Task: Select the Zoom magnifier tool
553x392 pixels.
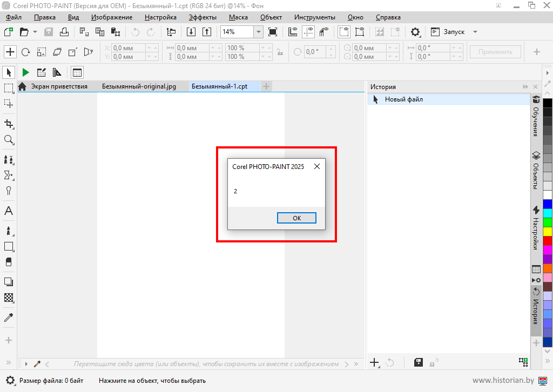Action: pos(9,140)
